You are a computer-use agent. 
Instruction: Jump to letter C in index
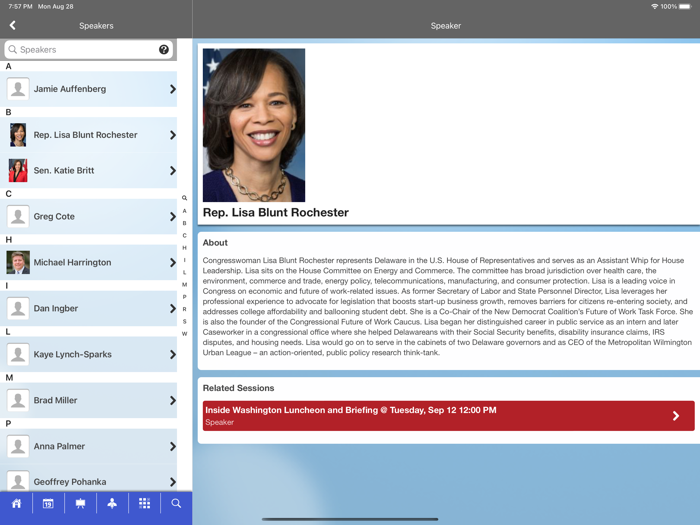[184, 235]
